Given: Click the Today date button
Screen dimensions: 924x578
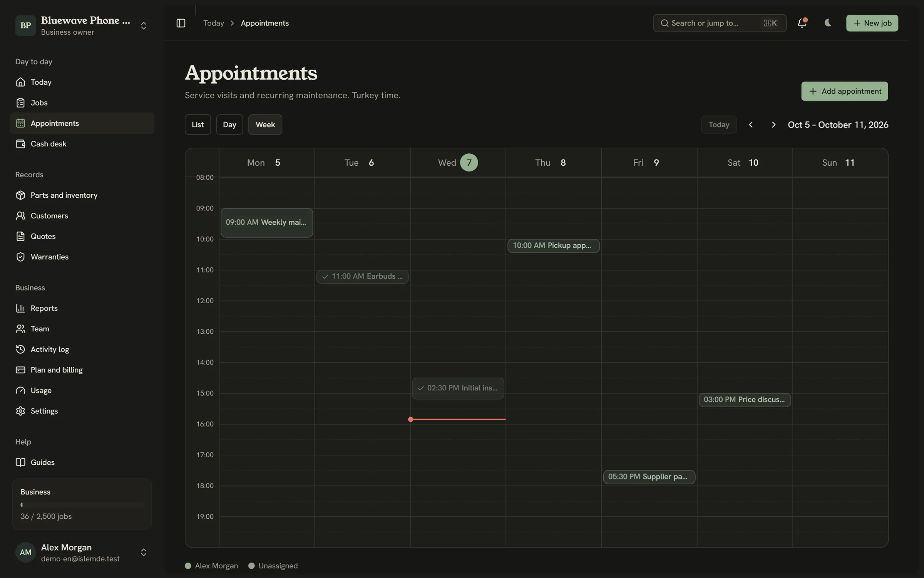Looking at the screenshot, I should [x=719, y=124].
